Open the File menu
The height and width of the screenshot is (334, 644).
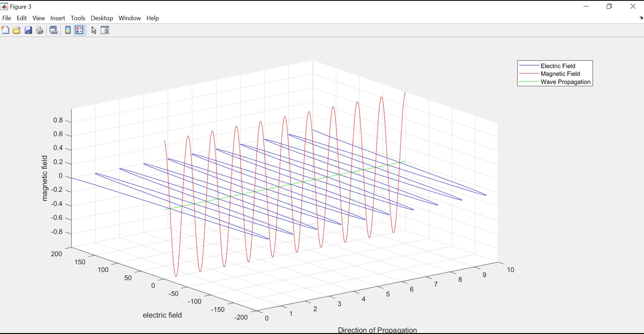(x=6, y=18)
